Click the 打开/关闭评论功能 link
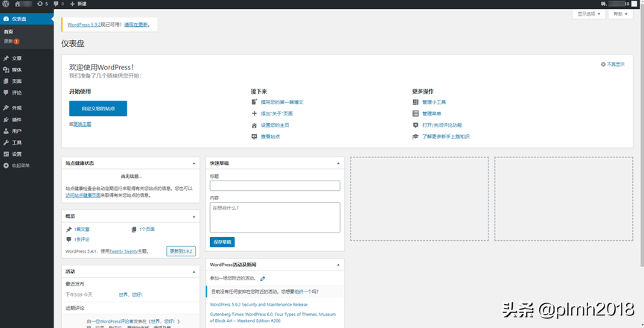644x328 pixels. coord(442,125)
